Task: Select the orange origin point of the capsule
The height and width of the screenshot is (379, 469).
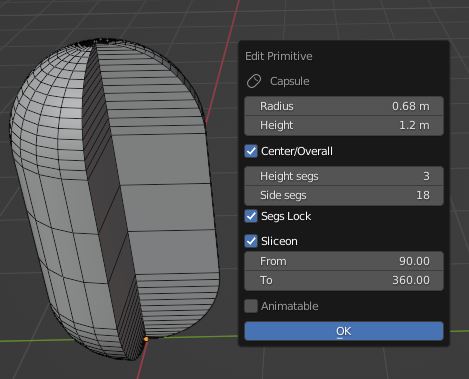Action: (x=146, y=339)
